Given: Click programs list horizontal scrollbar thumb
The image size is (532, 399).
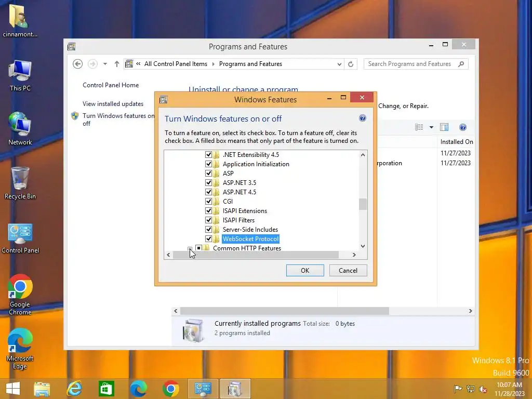Looking at the screenshot, I should pyautogui.click(x=284, y=311).
